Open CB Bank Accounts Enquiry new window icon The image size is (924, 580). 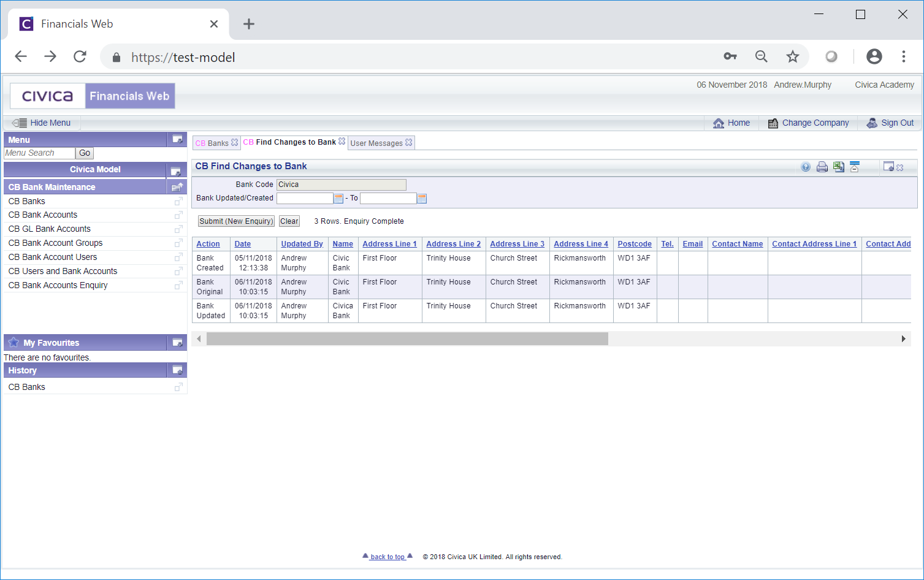click(x=178, y=286)
